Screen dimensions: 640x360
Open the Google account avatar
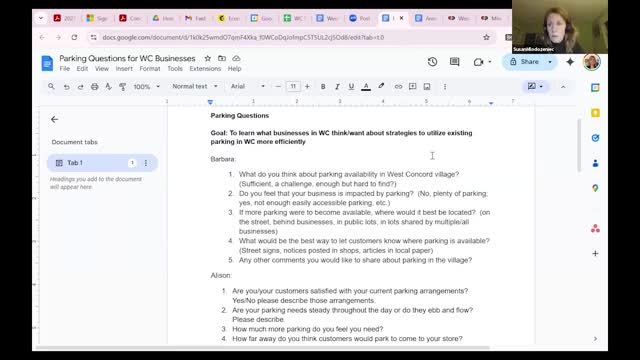click(591, 62)
